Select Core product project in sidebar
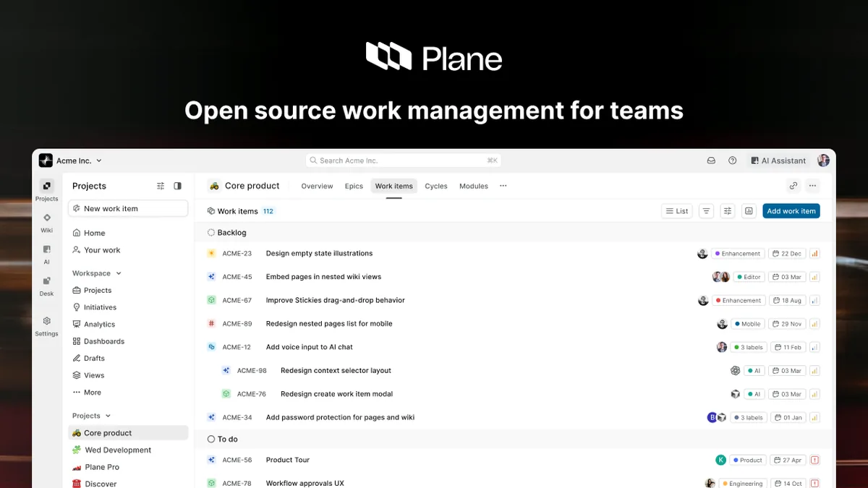 coord(128,433)
